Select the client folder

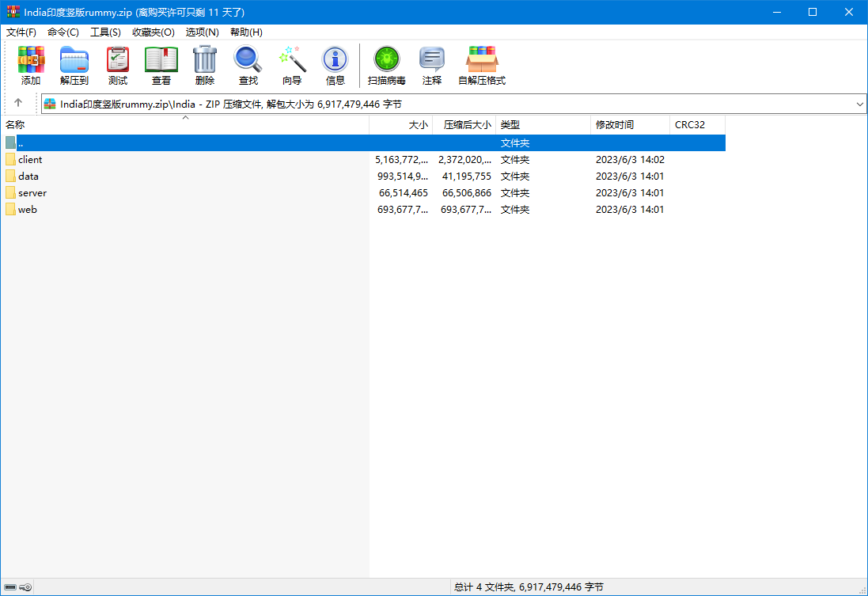30,160
